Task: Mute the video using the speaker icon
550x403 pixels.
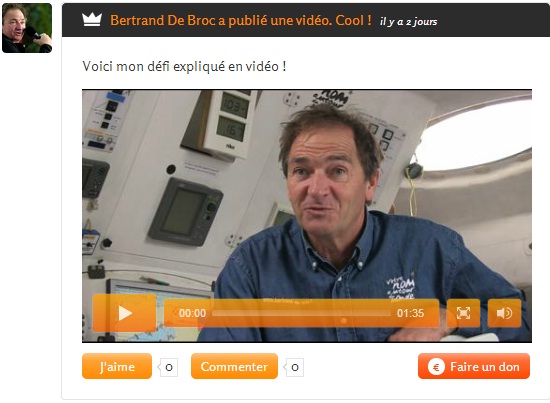Action: (x=504, y=313)
